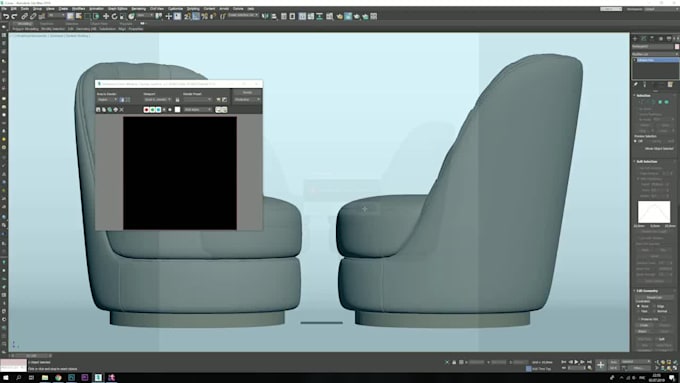Open the Area to Render dropdown
Image resolution: width=680 pixels, height=383 pixels.
[x=107, y=99]
